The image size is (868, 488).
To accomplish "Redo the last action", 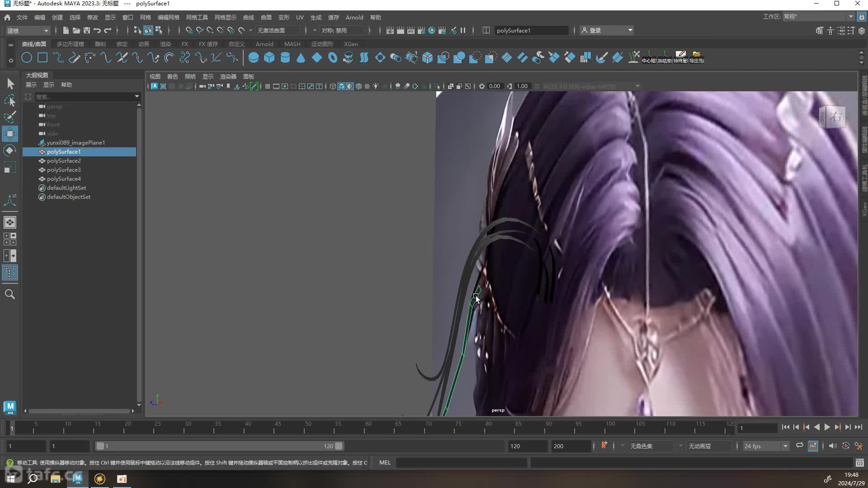I will (108, 30).
